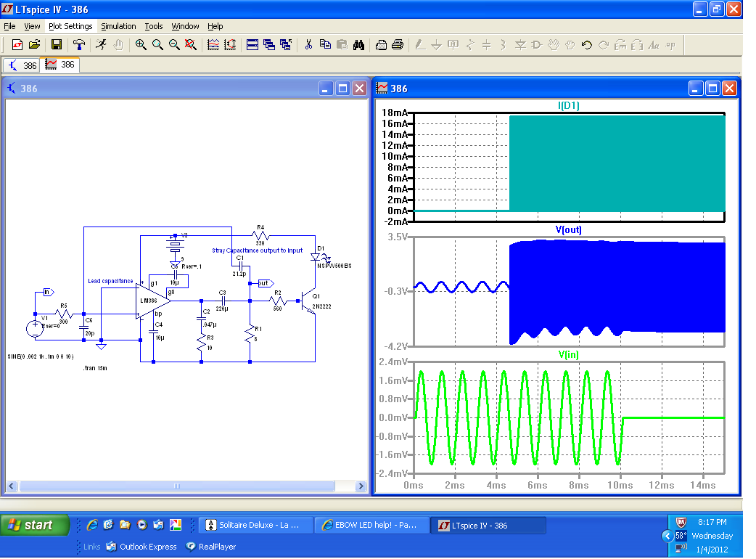This screenshot has width=756, height=559.
Task: Click the close all windows icon
Action: (286, 45)
